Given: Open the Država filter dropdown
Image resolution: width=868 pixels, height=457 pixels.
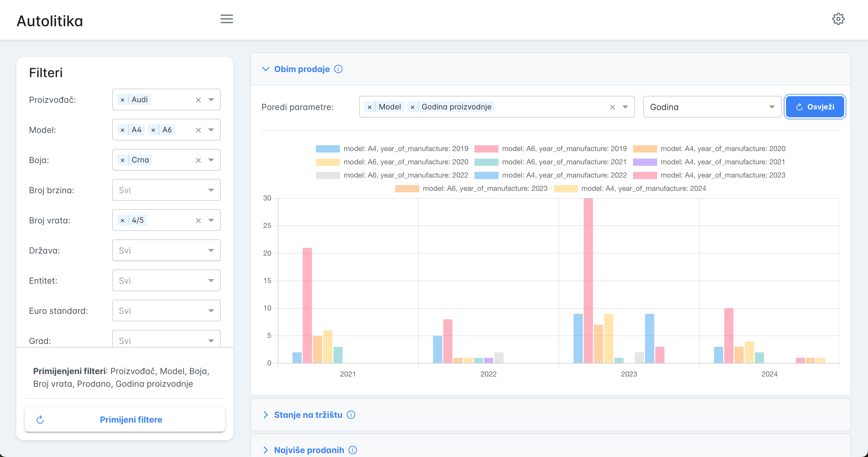Looking at the screenshot, I should (x=166, y=250).
